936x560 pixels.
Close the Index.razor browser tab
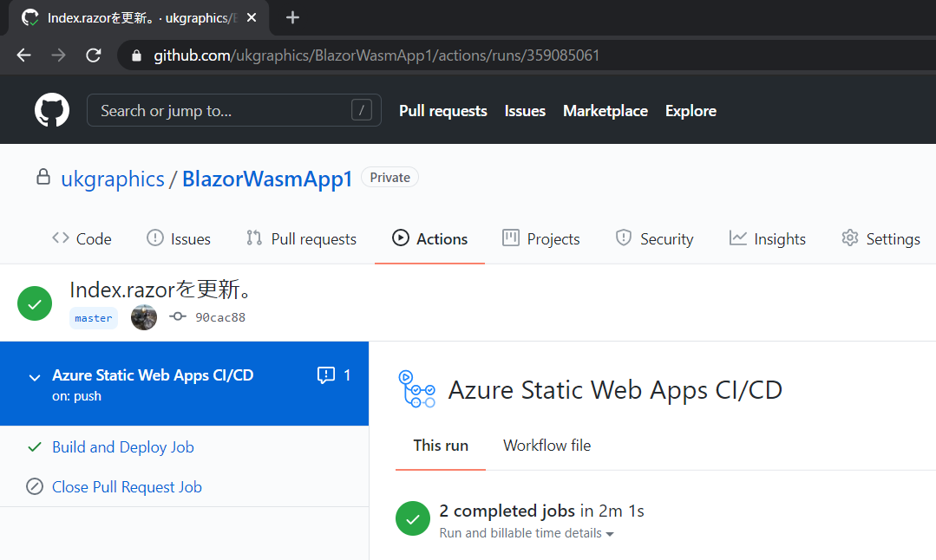point(252,18)
